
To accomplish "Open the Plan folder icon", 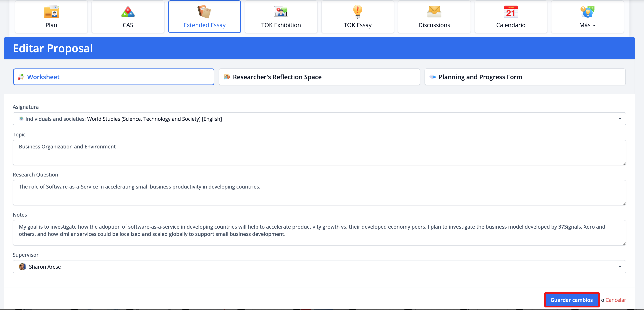I will click(51, 12).
